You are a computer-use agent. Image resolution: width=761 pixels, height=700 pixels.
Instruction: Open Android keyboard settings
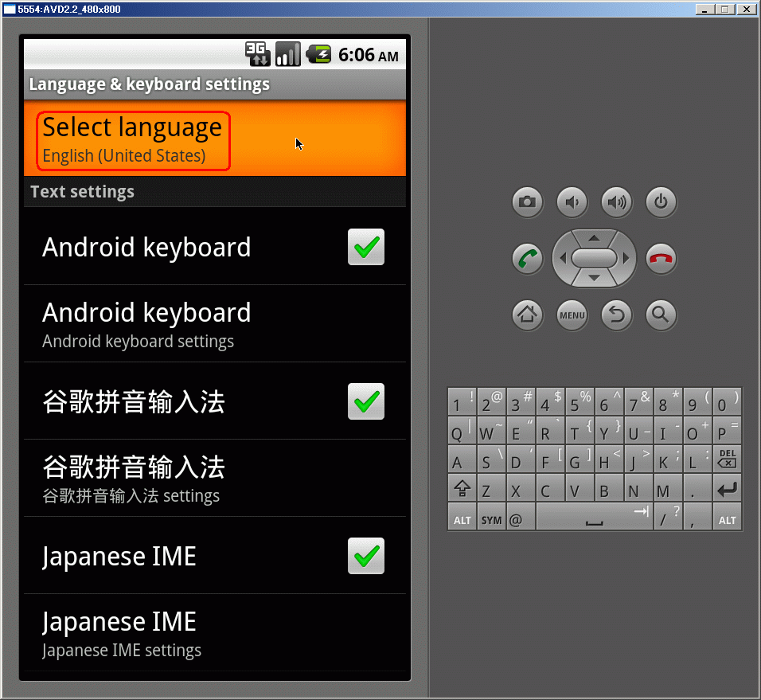pos(214,324)
